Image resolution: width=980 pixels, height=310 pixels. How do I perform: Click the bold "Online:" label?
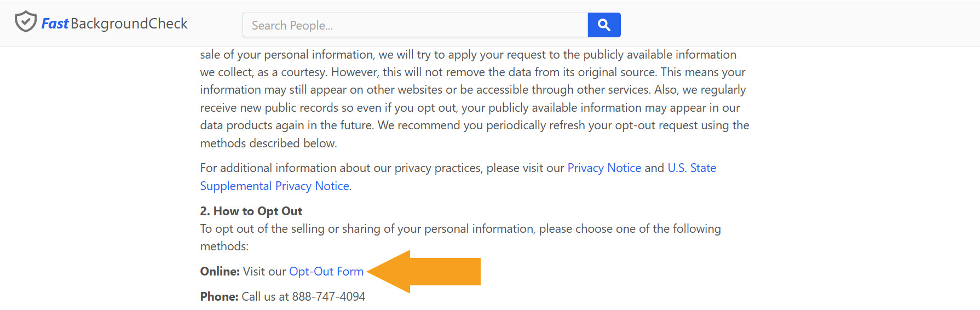220,272
